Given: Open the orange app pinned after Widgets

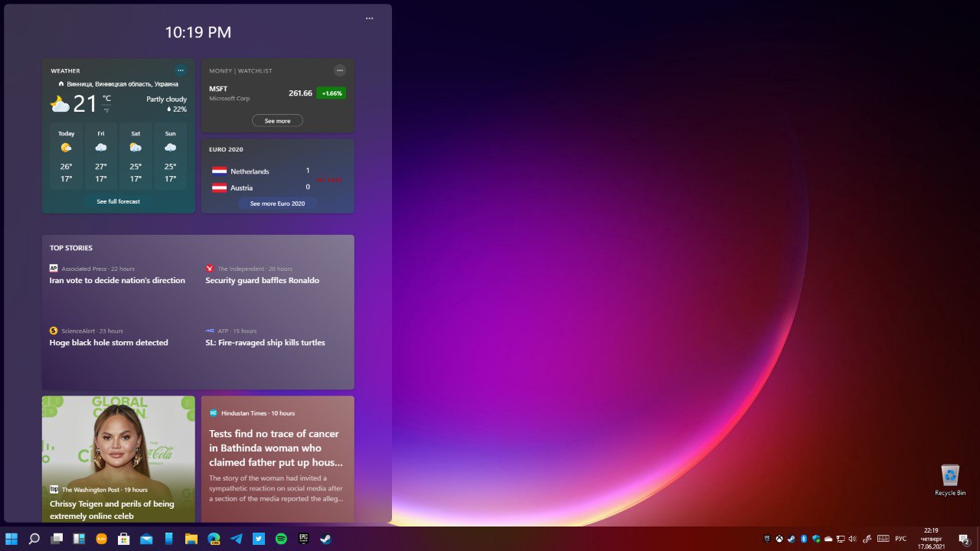Looking at the screenshot, I should [x=101, y=539].
